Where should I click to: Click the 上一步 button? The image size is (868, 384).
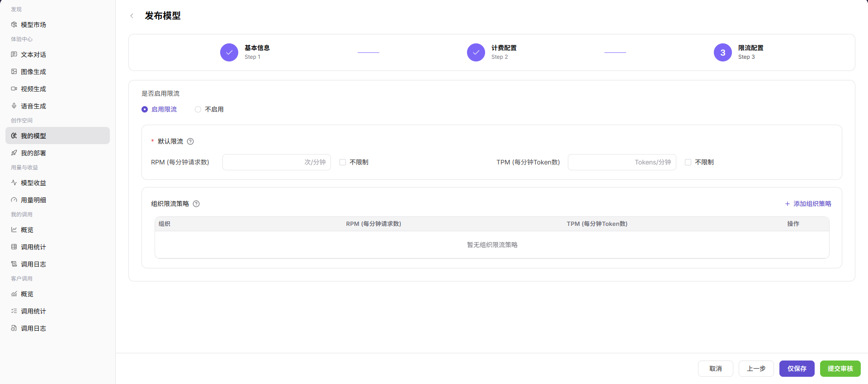pyautogui.click(x=756, y=369)
